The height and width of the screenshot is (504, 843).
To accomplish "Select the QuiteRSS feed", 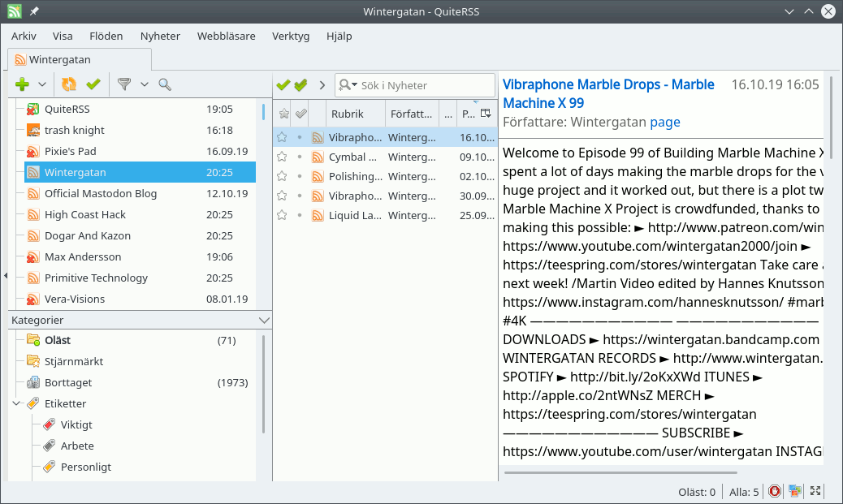I will pos(140,109).
